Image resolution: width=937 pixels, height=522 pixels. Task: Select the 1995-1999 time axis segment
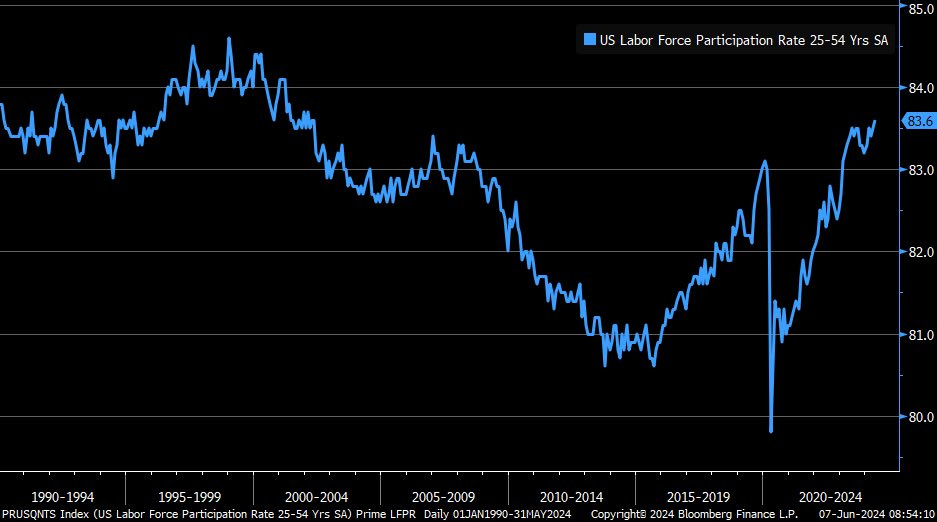tap(190, 496)
